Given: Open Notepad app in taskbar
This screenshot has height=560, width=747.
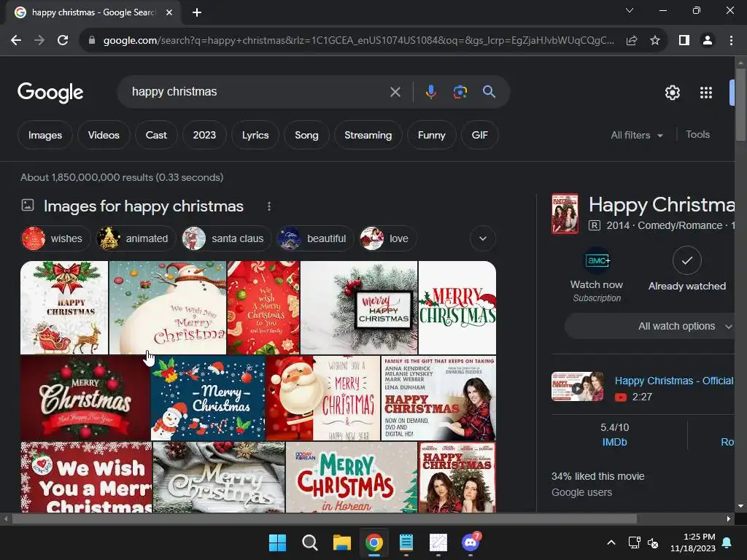Looking at the screenshot, I should point(406,542).
